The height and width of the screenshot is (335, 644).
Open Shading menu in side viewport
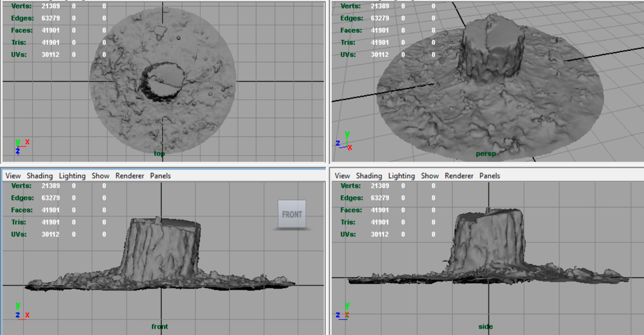tap(369, 176)
